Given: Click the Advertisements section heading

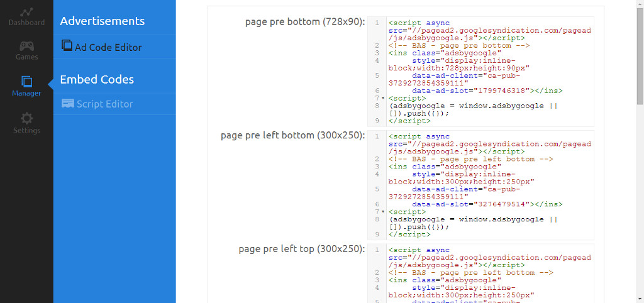Looking at the screenshot, I should (x=102, y=21).
